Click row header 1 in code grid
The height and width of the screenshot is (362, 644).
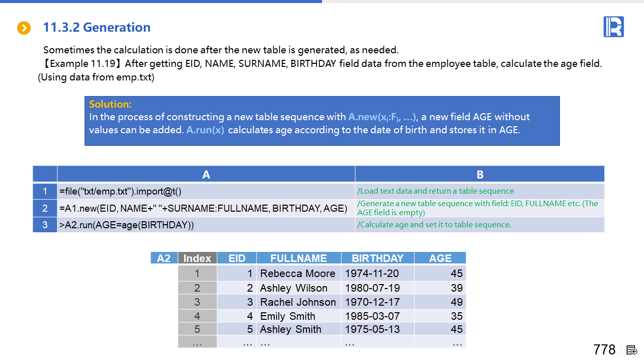(45, 192)
